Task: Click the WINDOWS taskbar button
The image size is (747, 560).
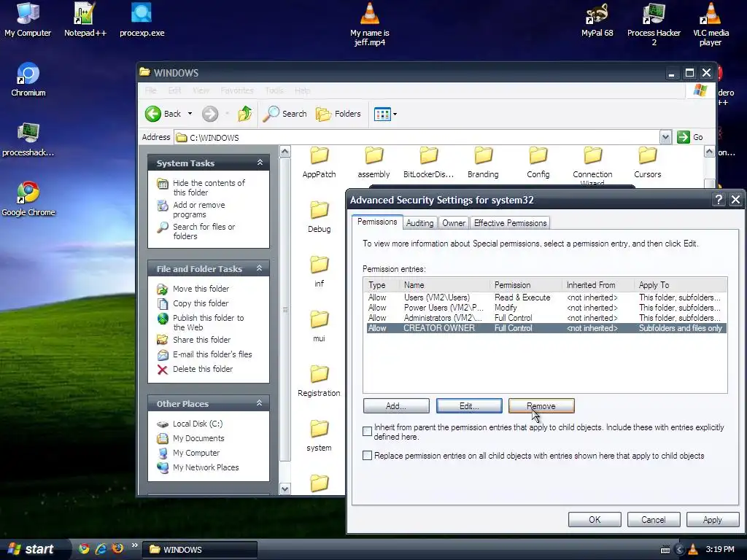Action: tap(200, 550)
